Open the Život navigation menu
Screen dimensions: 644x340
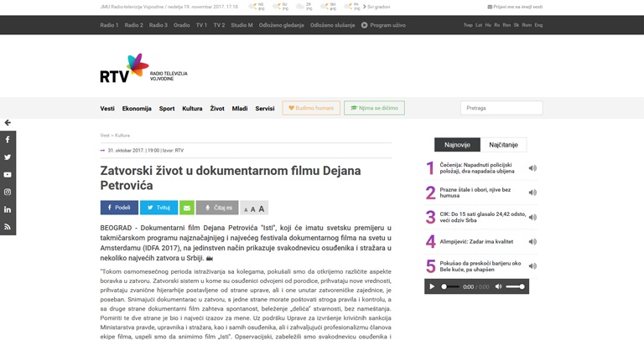click(216, 108)
